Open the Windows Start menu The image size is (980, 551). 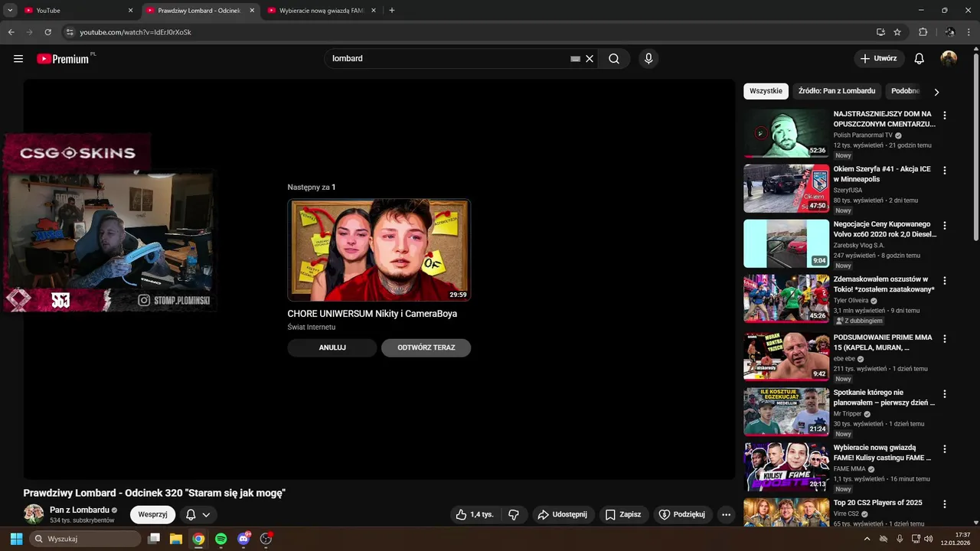16,539
